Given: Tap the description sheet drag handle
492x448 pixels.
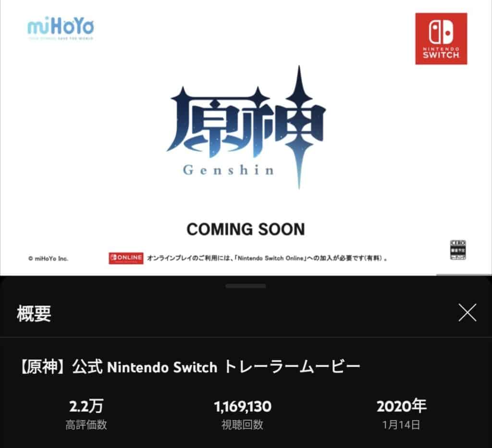Looking at the screenshot, I should point(246,286).
